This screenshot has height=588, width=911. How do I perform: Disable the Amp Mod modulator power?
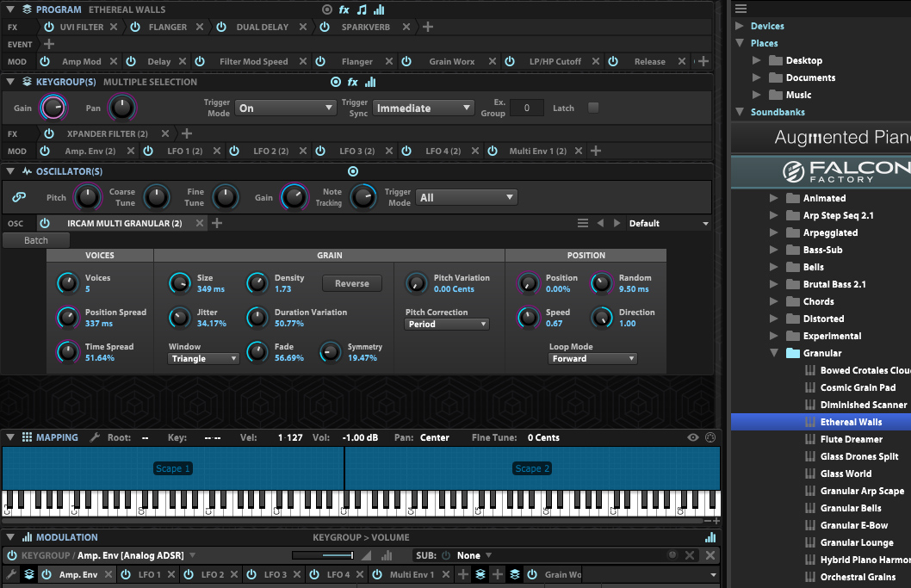(45, 61)
